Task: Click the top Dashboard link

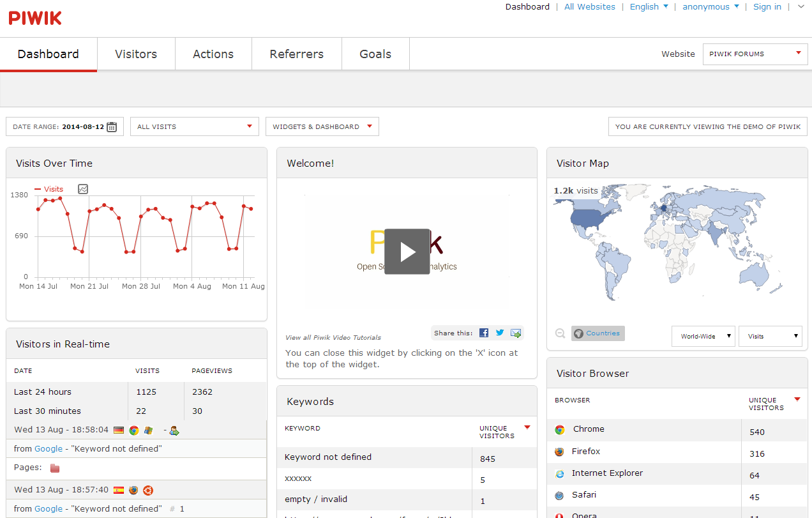Action: pyautogui.click(x=527, y=6)
